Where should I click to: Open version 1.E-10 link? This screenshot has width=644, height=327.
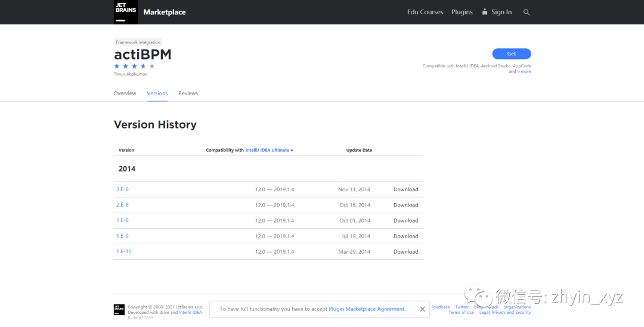124,251
